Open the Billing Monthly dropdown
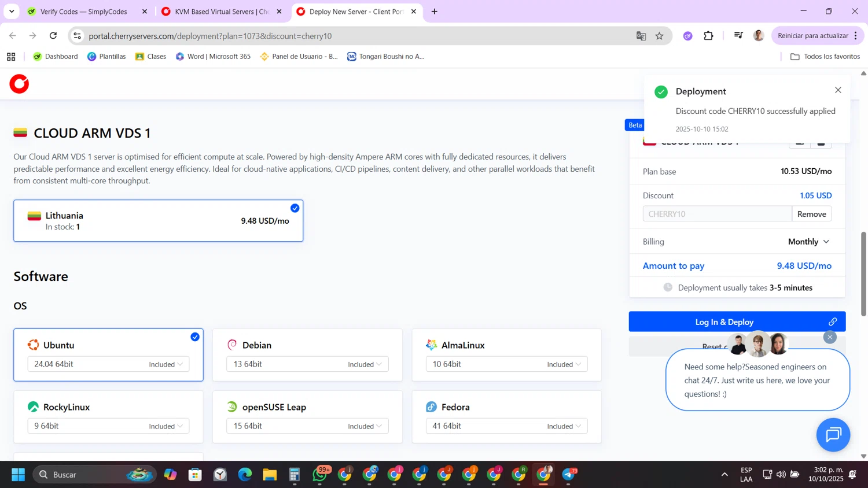This screenshot has height=488, width=868. pyautogui.click(x=808, y=242)
